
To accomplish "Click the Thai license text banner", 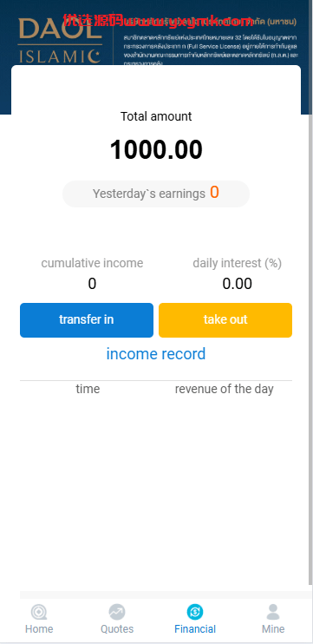I will tap(211, 41).
